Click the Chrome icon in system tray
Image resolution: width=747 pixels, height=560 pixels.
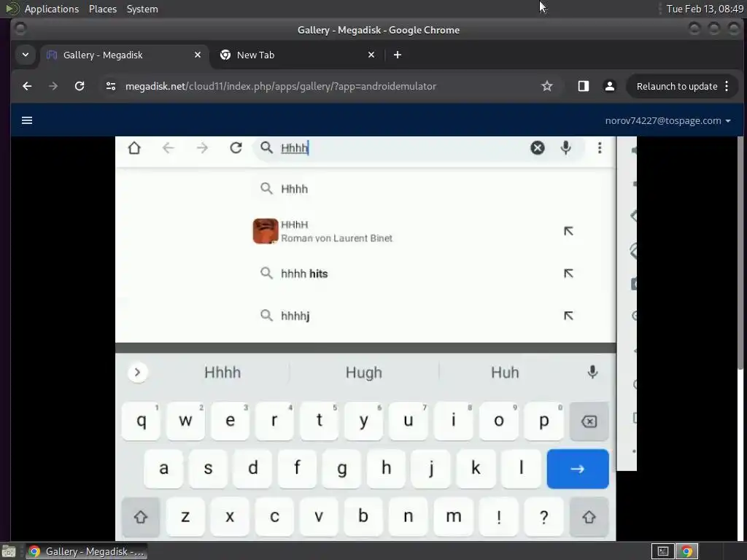(x=686, y=551)
